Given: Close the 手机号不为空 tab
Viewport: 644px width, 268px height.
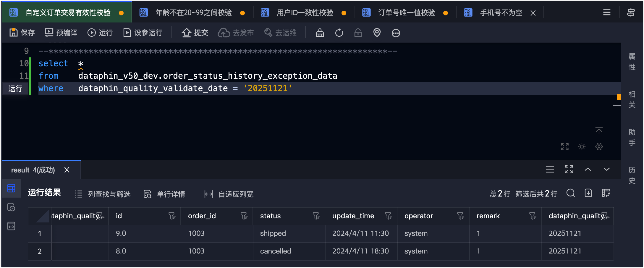Looking at the screenshot, I should coord(533,13).
